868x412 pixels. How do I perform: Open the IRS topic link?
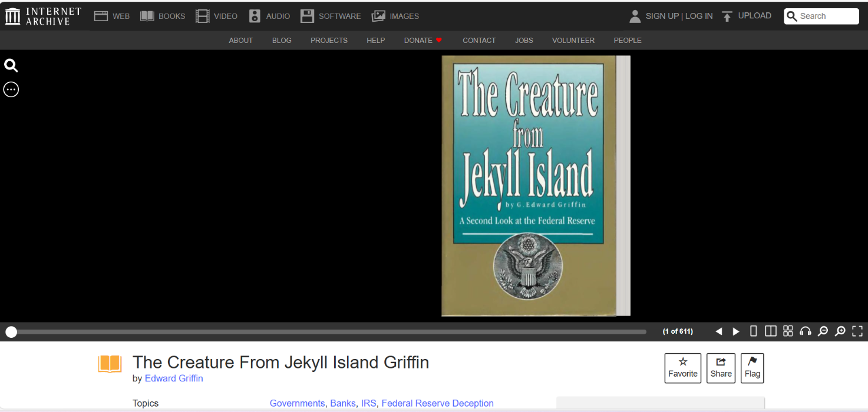[x=369, y=403]
